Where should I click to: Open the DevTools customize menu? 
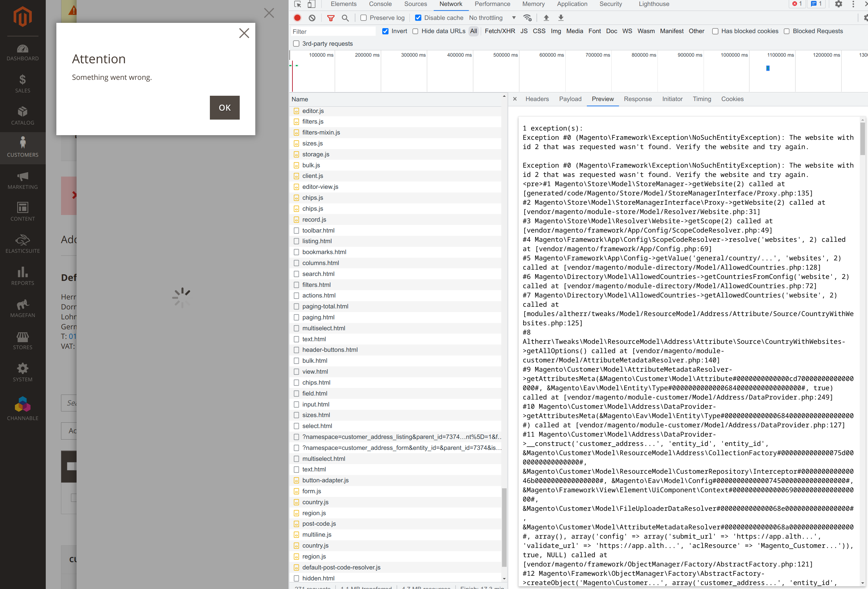853,4
